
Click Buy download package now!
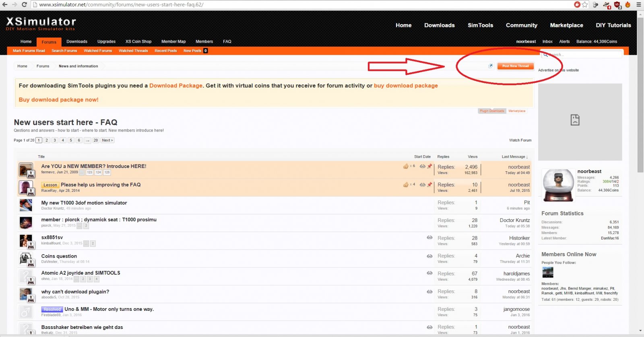point(58,100)
